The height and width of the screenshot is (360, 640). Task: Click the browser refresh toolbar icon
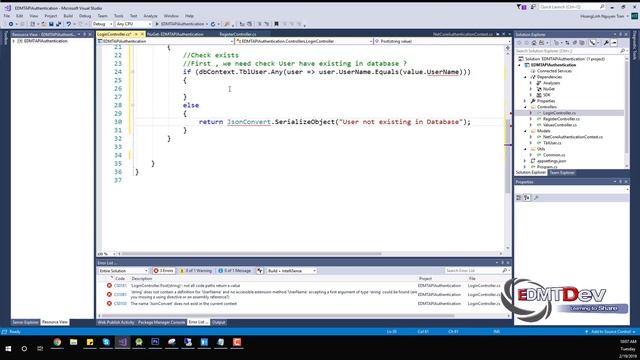213,24
